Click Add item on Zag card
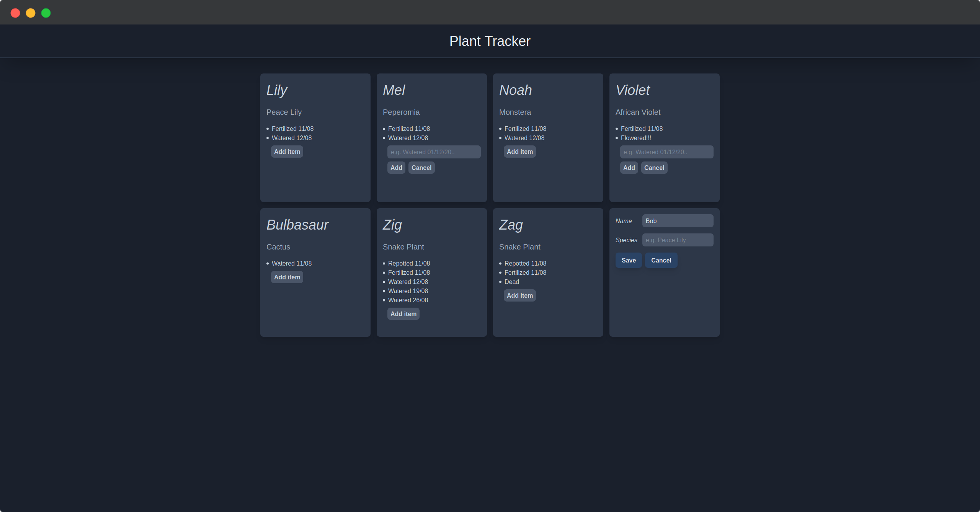 click(519, 295)
